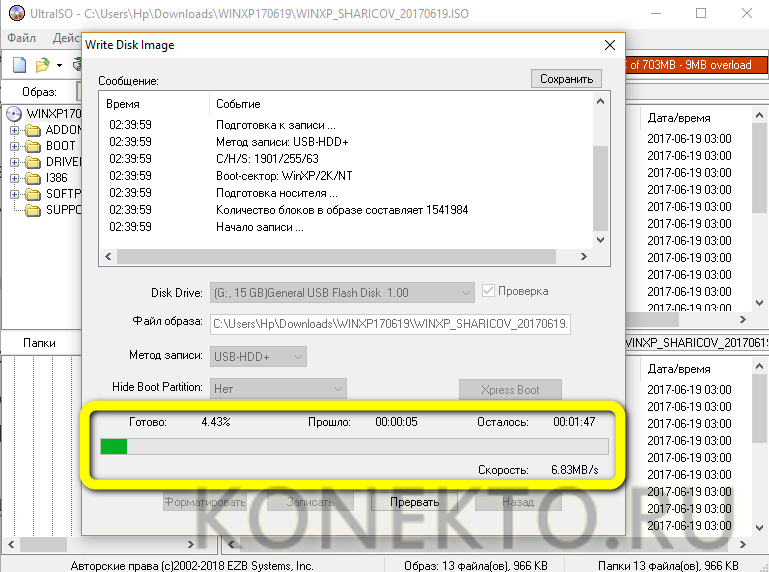Click the bottom-left panel scroll-right arrow
Screen dimensions: 769x572
[x=191, y=544]
